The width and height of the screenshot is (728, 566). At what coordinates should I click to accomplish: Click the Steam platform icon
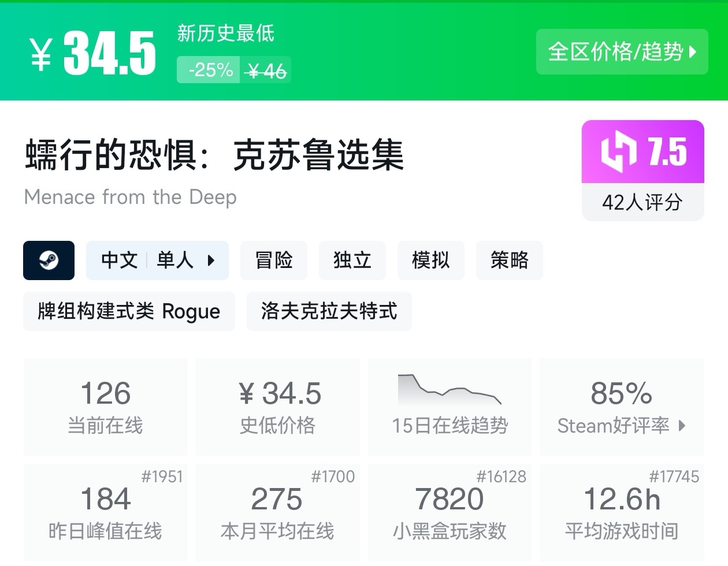(49, 260)
